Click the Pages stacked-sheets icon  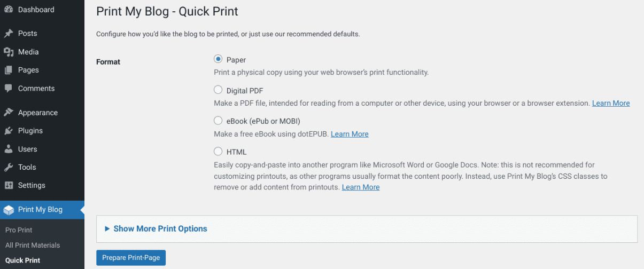pos(9,70)
